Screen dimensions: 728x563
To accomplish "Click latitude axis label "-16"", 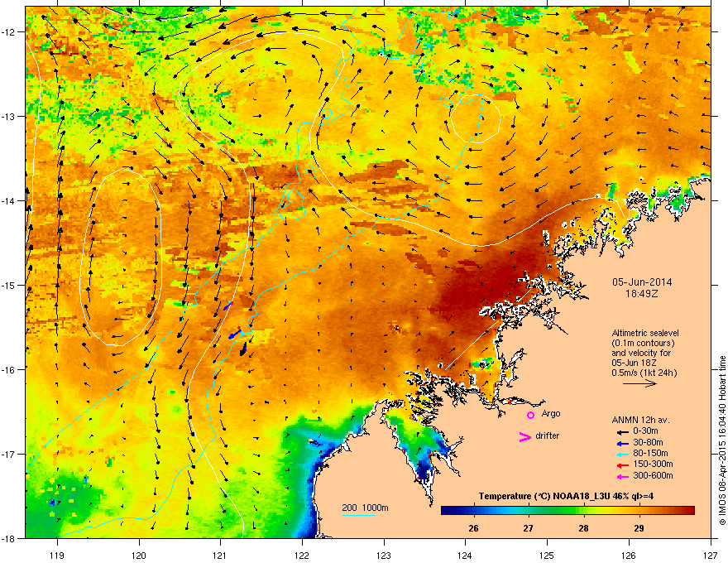I will click(8, 370).
